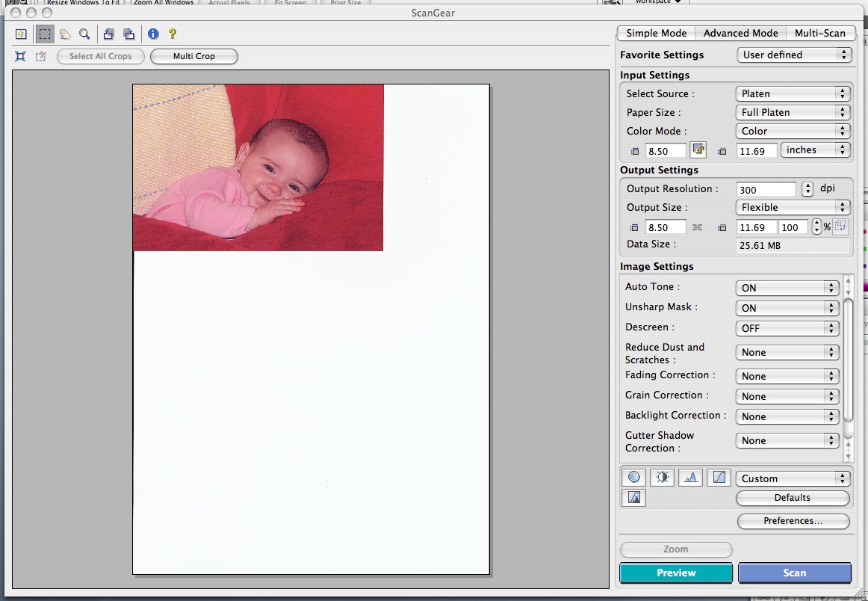Pick the Hand move tool
The height and width of the screenshot is (601, 868).
pos(65,34)
